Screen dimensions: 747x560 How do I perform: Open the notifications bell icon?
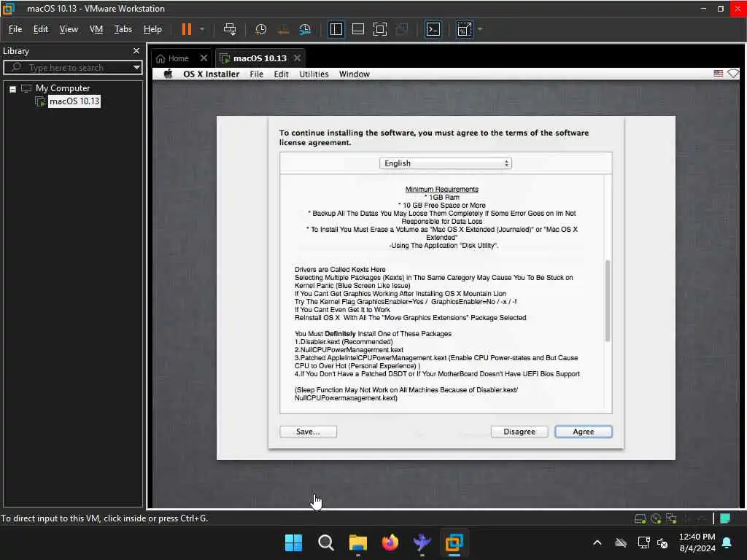pyautogui.click(x=727, y=542)
